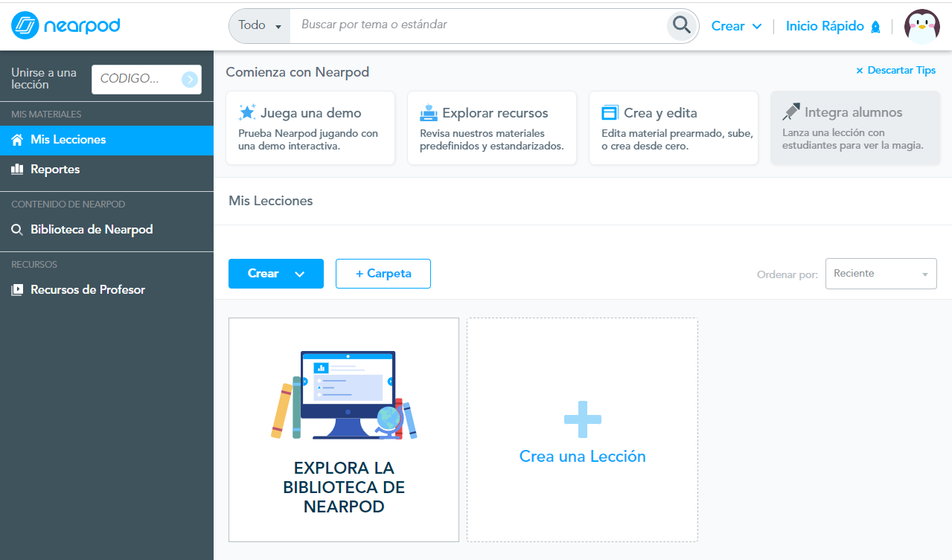Click the play icon beside Recursos de Profesor
Screen dimensions: 952x560
click(17, 290)
